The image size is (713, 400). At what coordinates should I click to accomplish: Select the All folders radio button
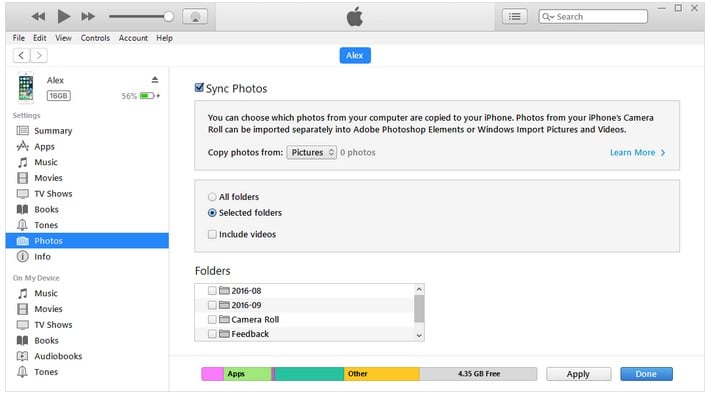(x=212, y=197)
